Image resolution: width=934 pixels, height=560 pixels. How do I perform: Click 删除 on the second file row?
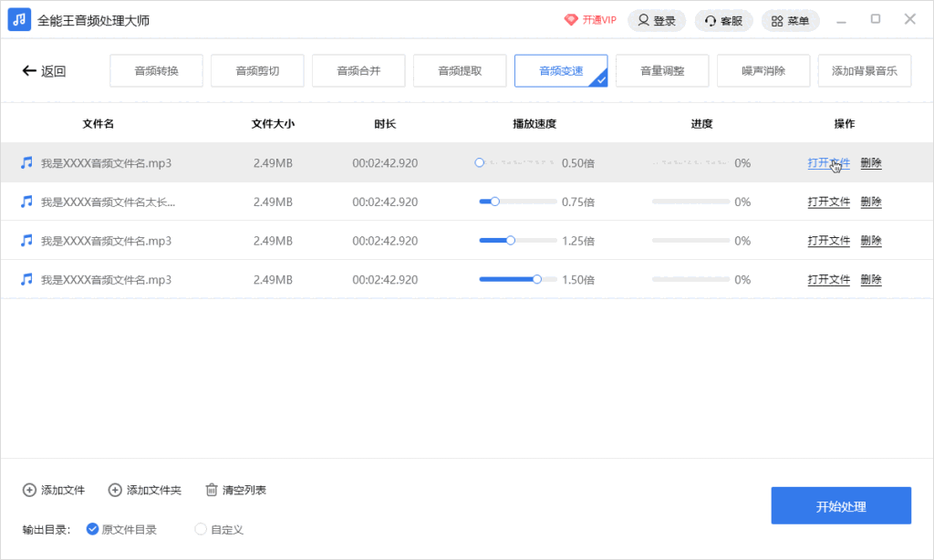click(871, 201)
